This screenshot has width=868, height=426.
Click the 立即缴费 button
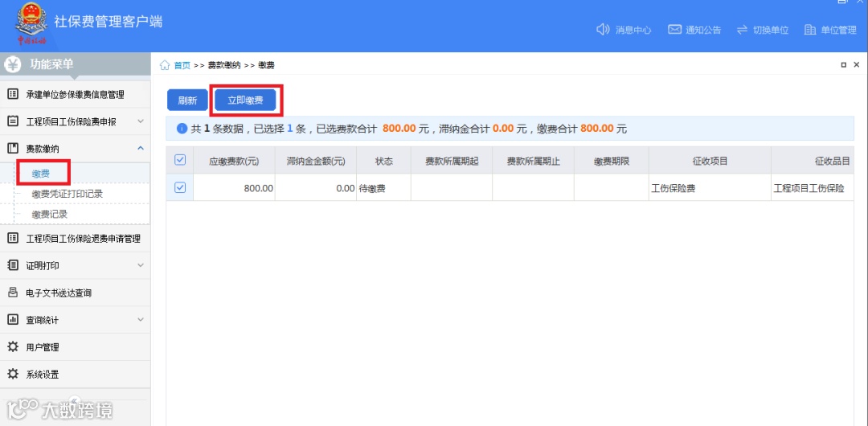pos(245,100)
